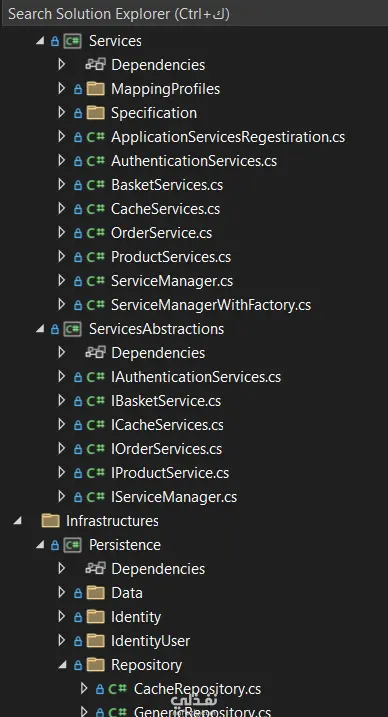Collapse the Persistence project
Viewport: 388px width, 717px height.
(x=40, y=545)
